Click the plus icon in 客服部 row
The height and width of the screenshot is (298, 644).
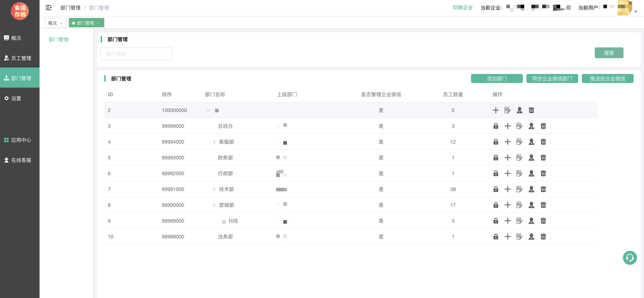pyautogui.click(x=508, y=142)
